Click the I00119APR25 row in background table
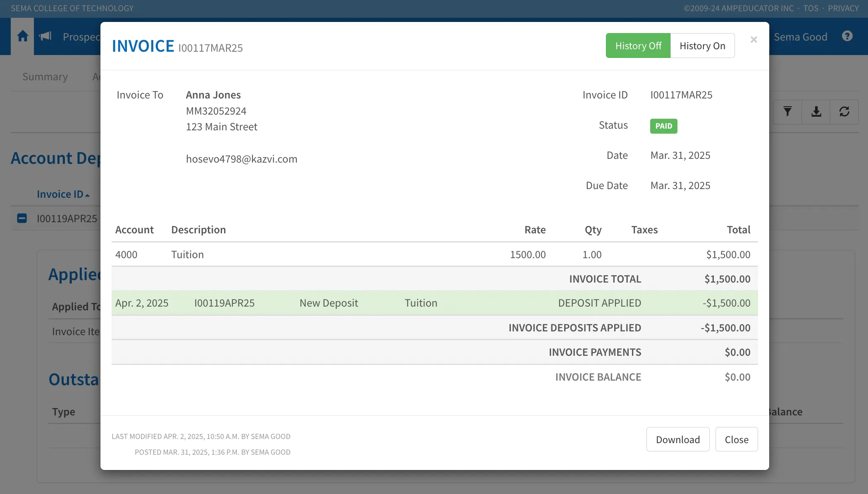868x494 pixels. (x=67, y=218)
